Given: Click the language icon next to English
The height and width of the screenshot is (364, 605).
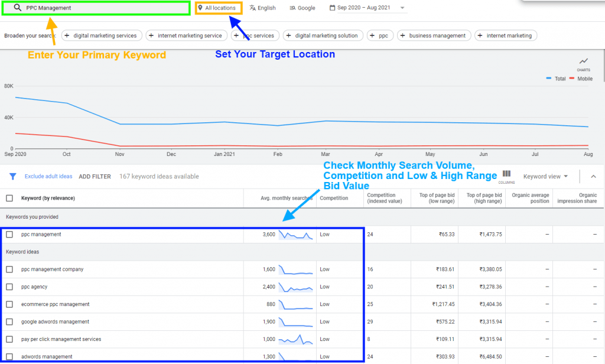Looking at the screenshot, I should 253,8.
